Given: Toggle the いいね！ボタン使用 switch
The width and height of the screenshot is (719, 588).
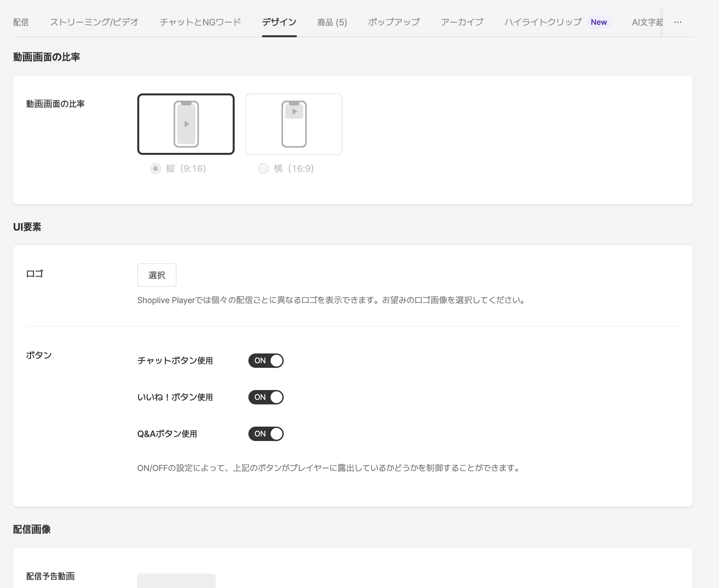Looking at the screenshot, I should coord(266,397).
